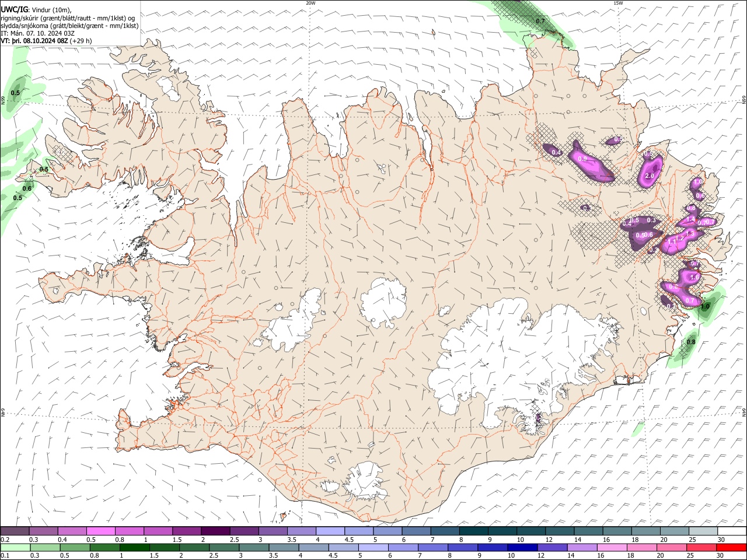
Task: Click the '(+29 h)' forecast offset text
Action: pyautogui.click(x=81, y=41)
